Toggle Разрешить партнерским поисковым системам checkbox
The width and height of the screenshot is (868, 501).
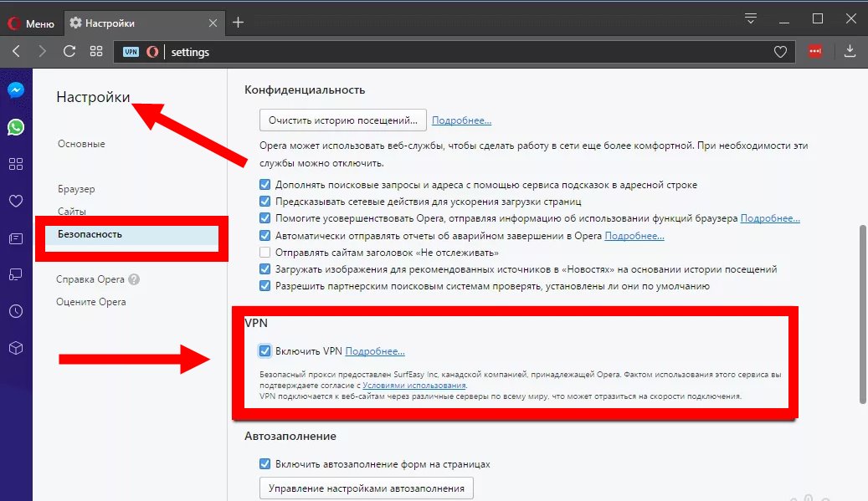click(265, 286)
